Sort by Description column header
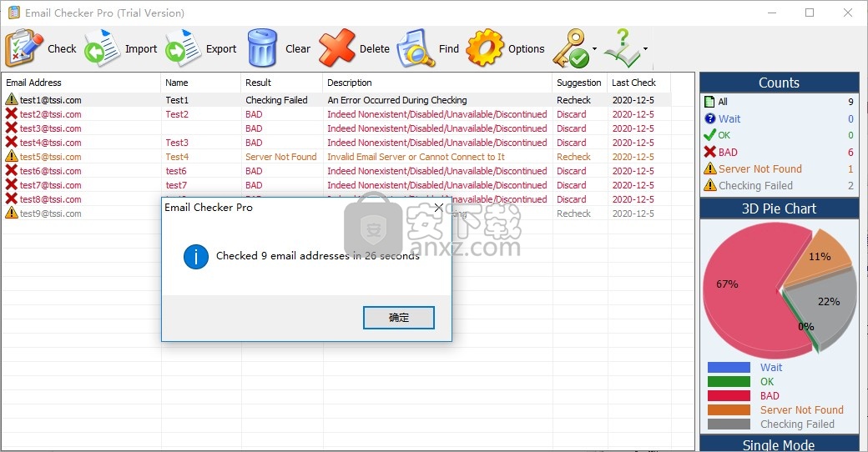 (x=437, y=83)
